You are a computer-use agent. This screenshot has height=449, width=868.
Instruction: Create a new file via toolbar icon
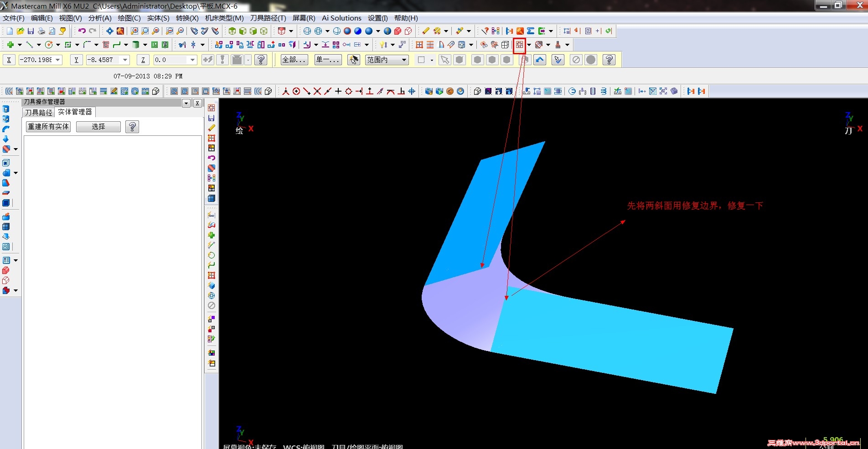10,31
